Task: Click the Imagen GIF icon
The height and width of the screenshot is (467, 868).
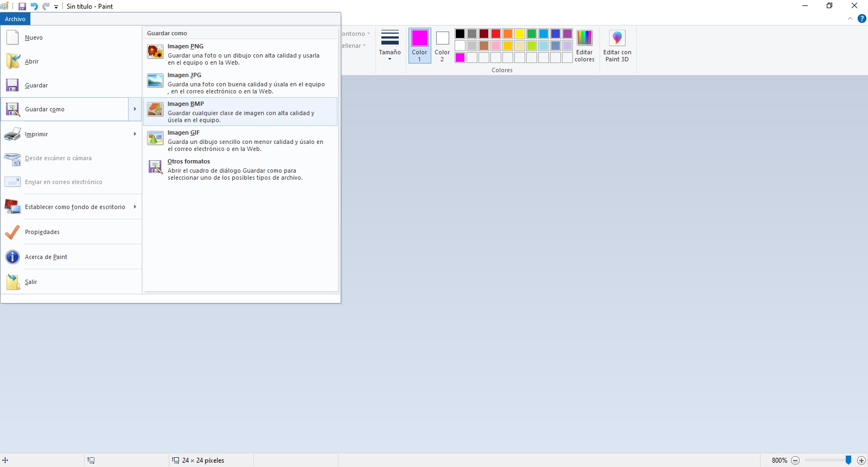Action: [x=155, y=138]
